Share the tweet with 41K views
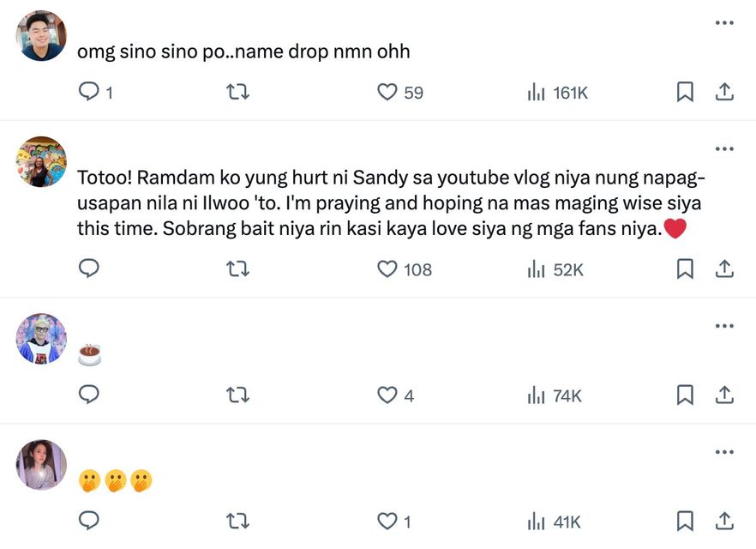Image resolution: width=756 pixels, height=549 pixels. (724, 521)
